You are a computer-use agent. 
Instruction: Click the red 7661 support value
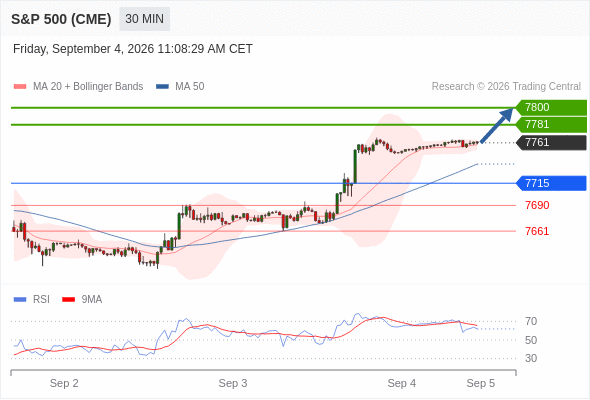coord(537,231)
